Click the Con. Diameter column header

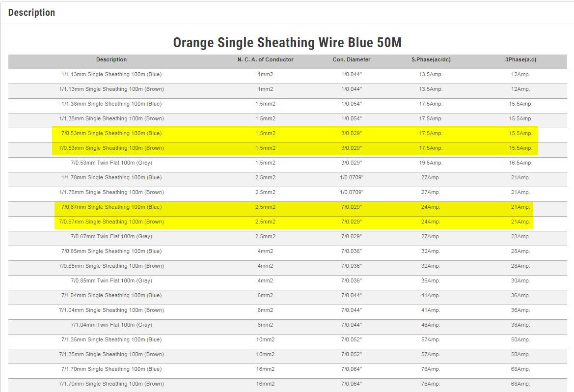(352, 60)
